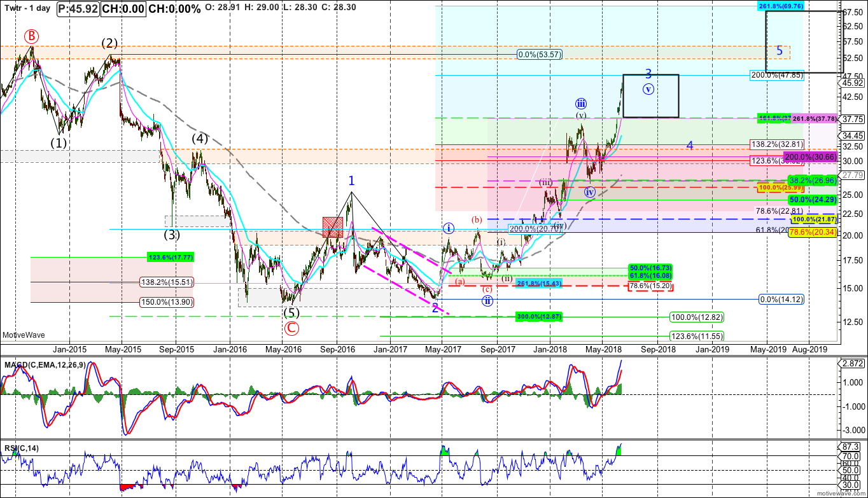Viewport: 868px width, 498px height.
Task: Click the blue circled v wave marker
Action: [x=648, y=89]
